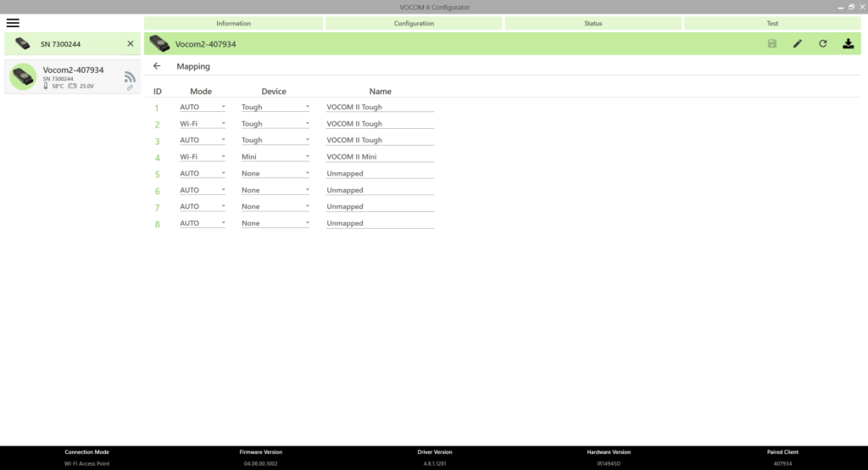Open the hamburger menu

pos(13,23)
